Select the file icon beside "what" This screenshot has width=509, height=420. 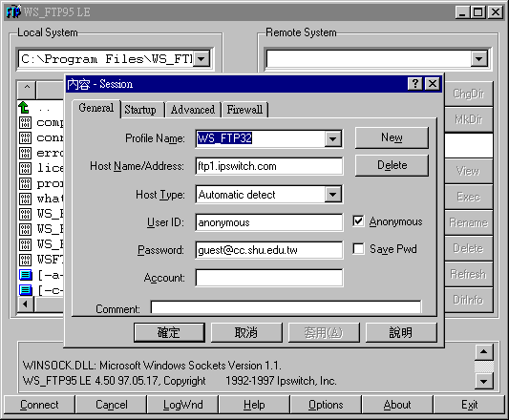[26, 199]
